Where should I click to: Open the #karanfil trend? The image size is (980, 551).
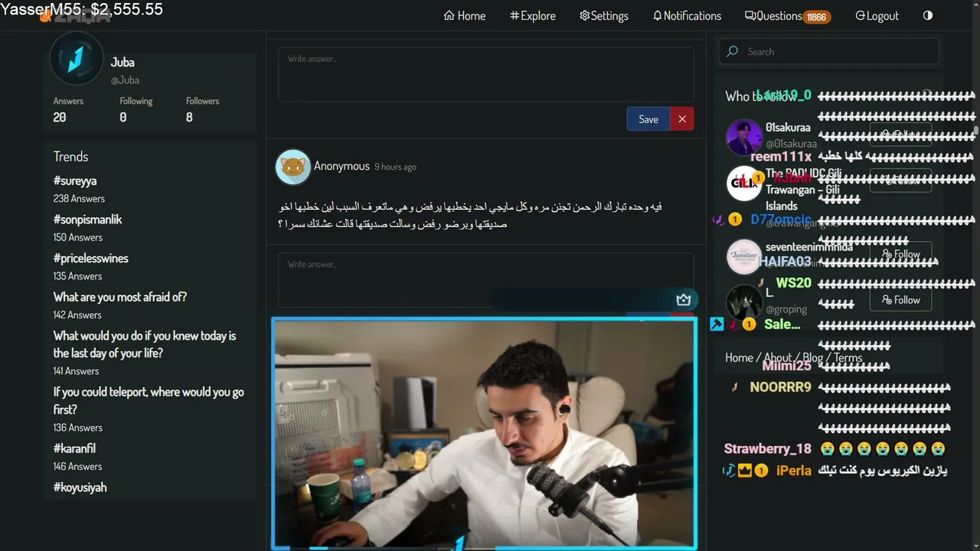74,448
